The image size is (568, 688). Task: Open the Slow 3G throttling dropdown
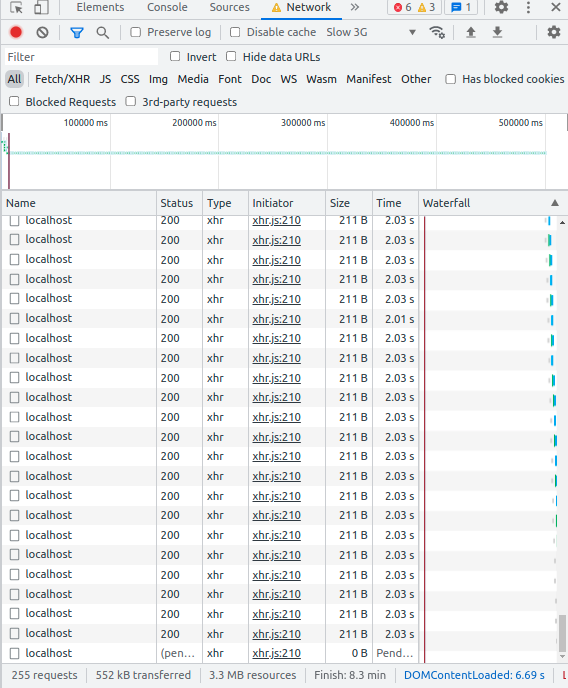[x=371, y=32]
